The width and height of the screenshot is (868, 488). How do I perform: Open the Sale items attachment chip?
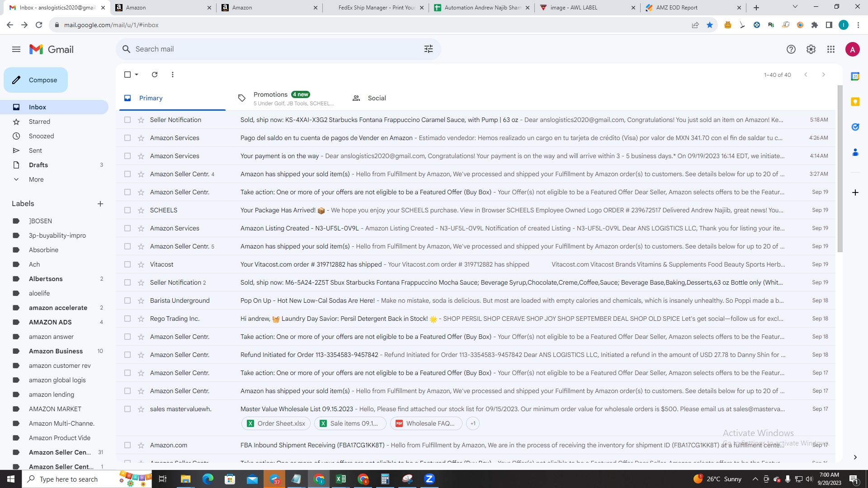click(350, 423)
